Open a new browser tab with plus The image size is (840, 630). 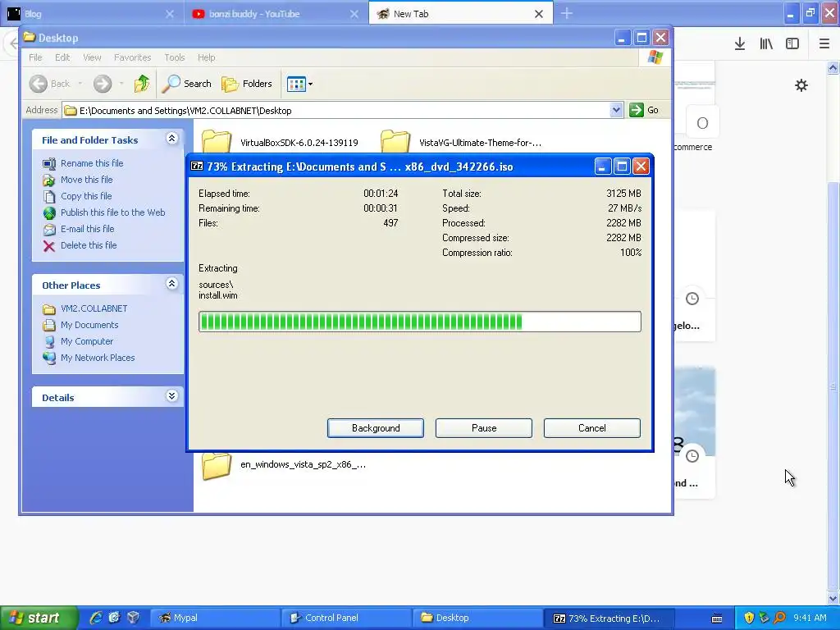[x=567, y=14]
